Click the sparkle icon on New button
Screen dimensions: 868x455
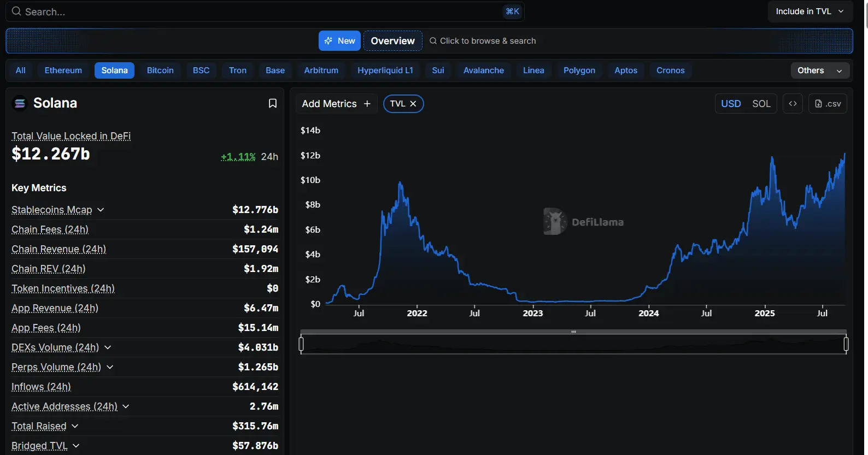(329, 41)
